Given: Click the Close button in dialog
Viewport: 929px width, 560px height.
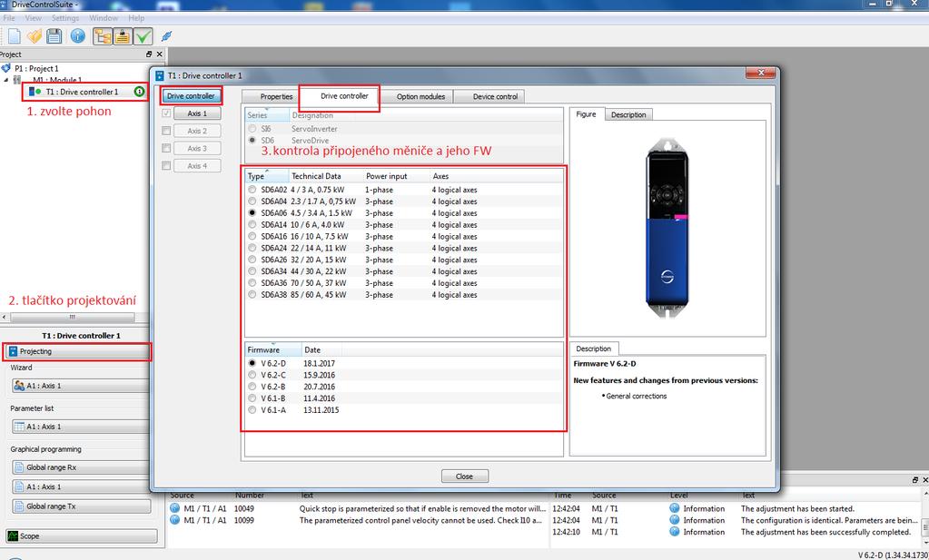Looking at the screenshot, I should coord(465,476).
